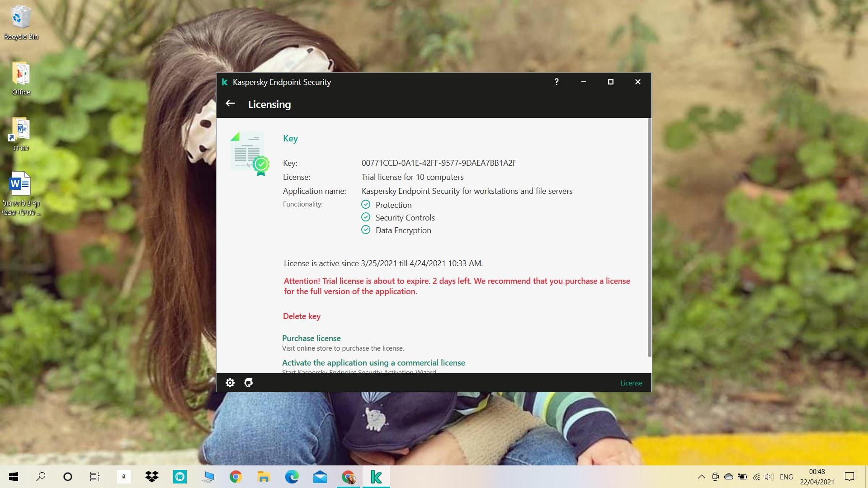Click Kaspersky icon on taskbar
This screenshot has height=488, width=868.
pyautogui.click(x=376, y=477)
